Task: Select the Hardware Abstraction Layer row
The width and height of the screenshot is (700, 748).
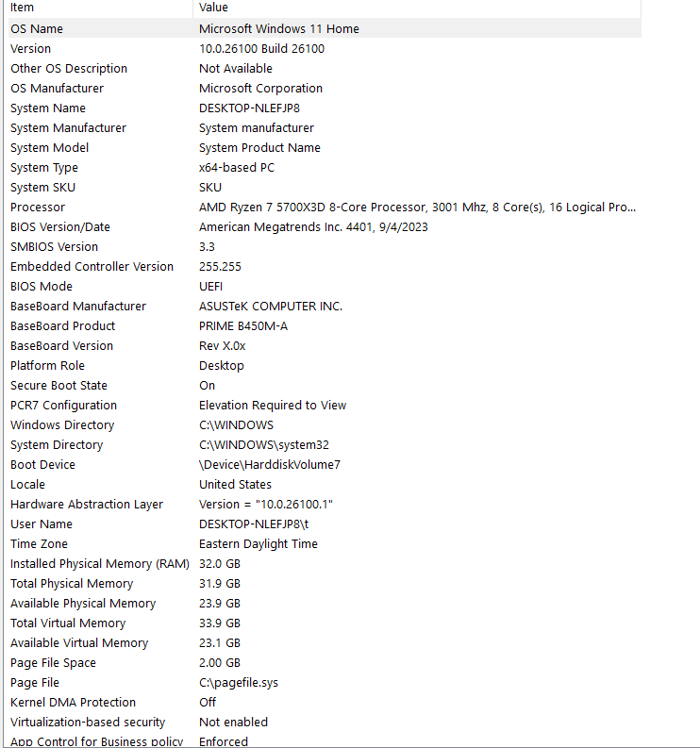Action: pyautogui.click(x=325, y=505)
